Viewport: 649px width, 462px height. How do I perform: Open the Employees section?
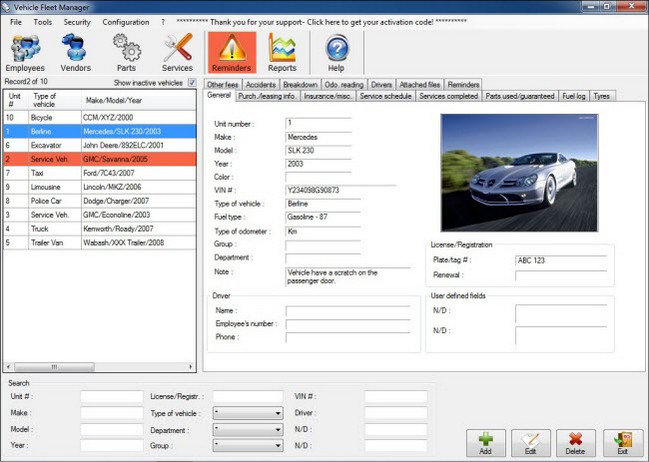[25, 52]
